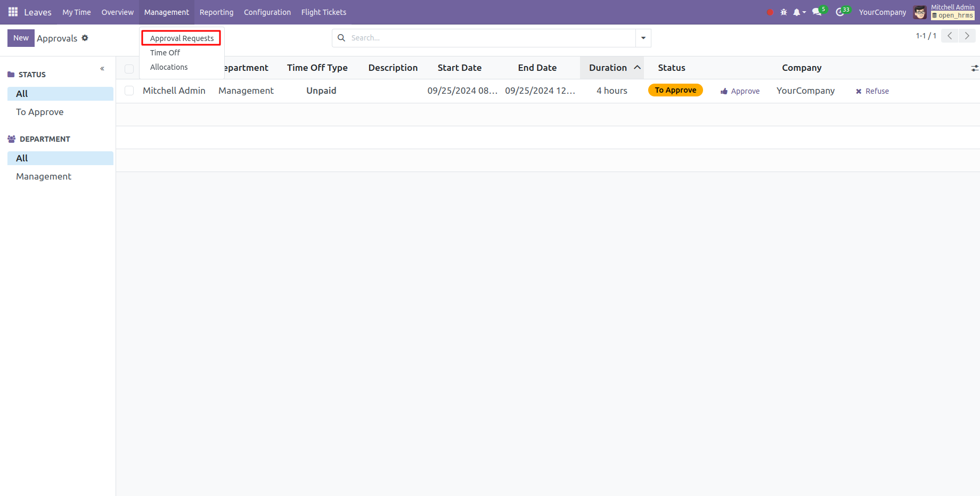Viewport: 980px width, 496px height.
Task: Click into the Search input field
Action: (x=490, y=38)
